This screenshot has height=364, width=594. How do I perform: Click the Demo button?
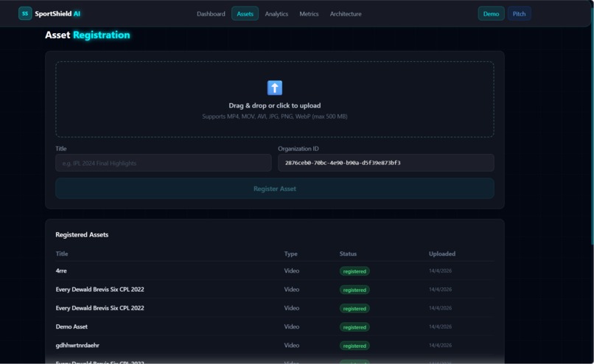[x=491, y=14]
